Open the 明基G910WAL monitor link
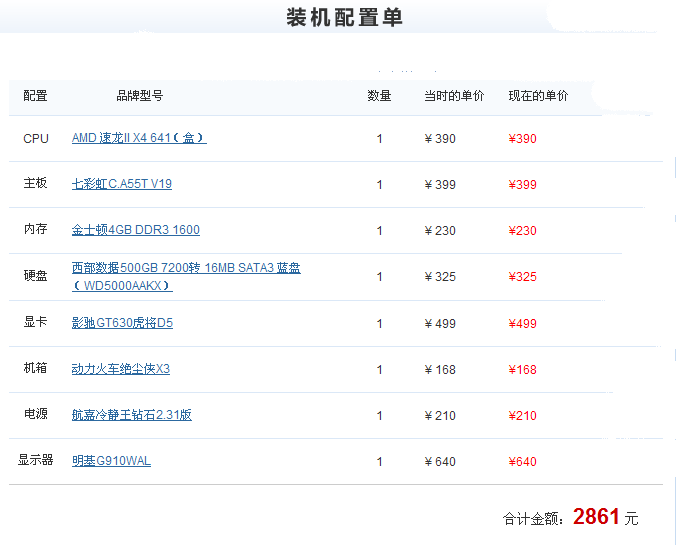 (111, 461)
